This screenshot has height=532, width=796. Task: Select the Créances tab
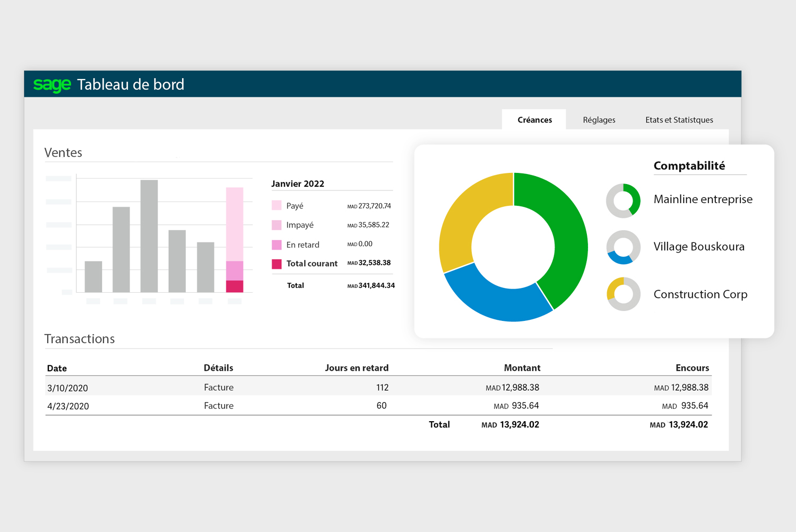pos(534,120)
